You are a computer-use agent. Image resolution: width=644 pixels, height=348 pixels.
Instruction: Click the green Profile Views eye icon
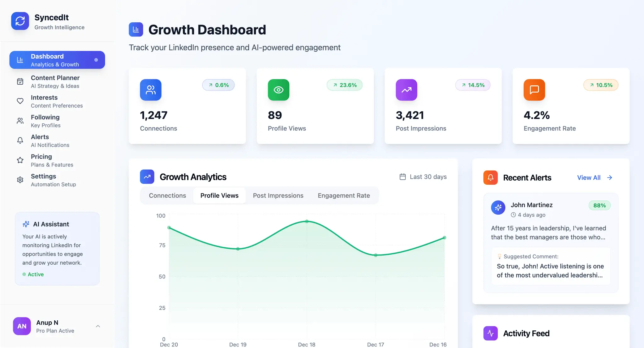pyautogui.click(x=279, y=90)
